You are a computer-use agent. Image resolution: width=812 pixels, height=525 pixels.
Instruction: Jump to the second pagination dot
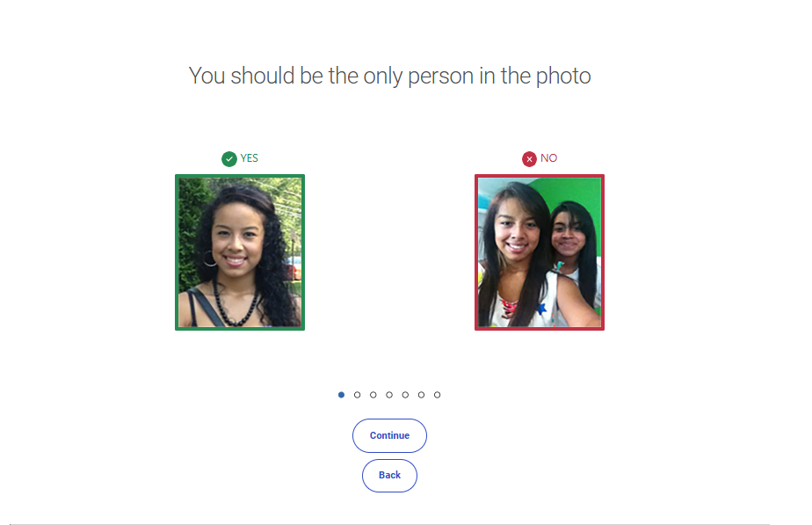[358, 395]
